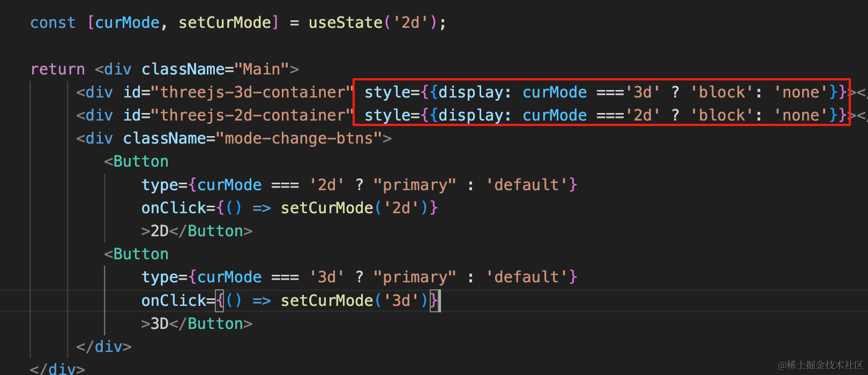Click type attribute comparing curMode to '2d'
Screen dimensions: 868x375
(x=360, y=185)
